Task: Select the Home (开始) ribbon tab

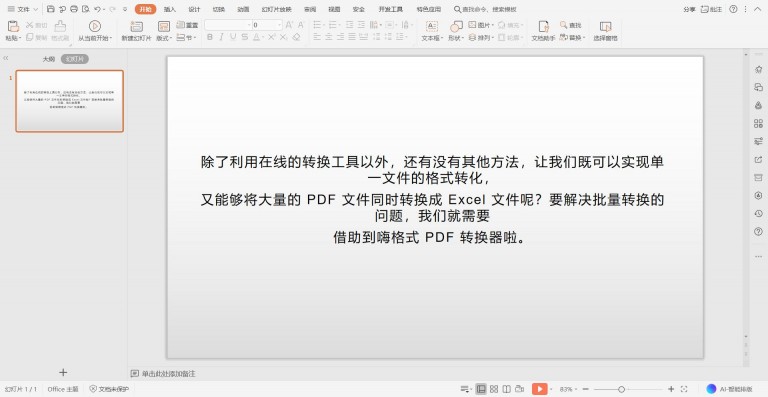Action: [145, 9]
